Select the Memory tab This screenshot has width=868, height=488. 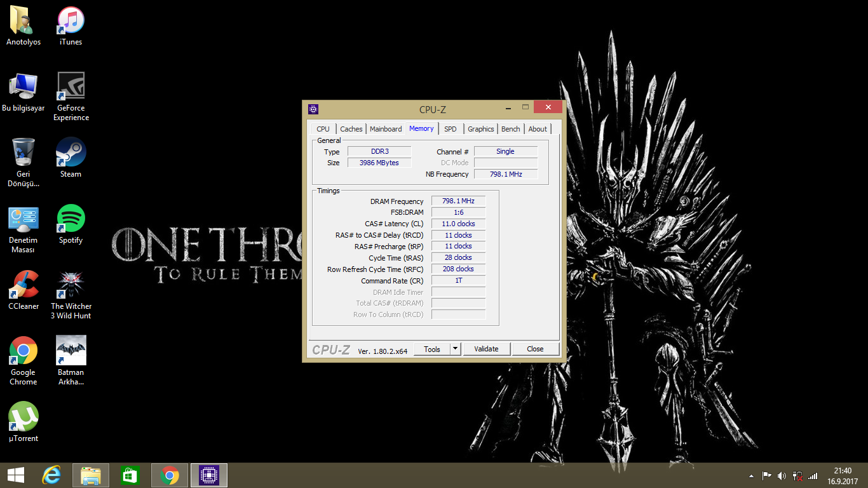(x=421, y=128)
